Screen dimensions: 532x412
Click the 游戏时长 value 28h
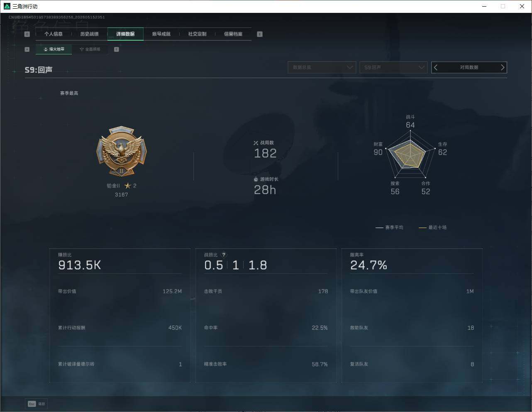(x=265, y=190)
